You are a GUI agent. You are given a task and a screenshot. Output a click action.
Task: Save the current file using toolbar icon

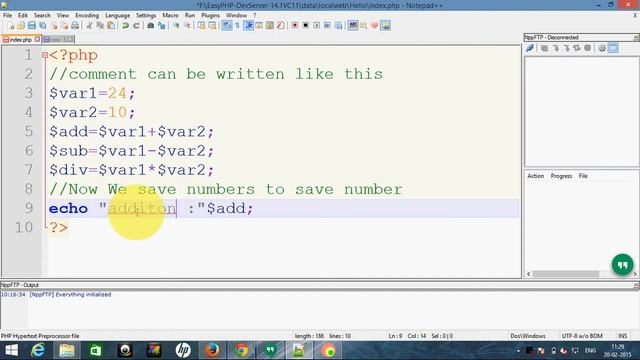(31, 26)
